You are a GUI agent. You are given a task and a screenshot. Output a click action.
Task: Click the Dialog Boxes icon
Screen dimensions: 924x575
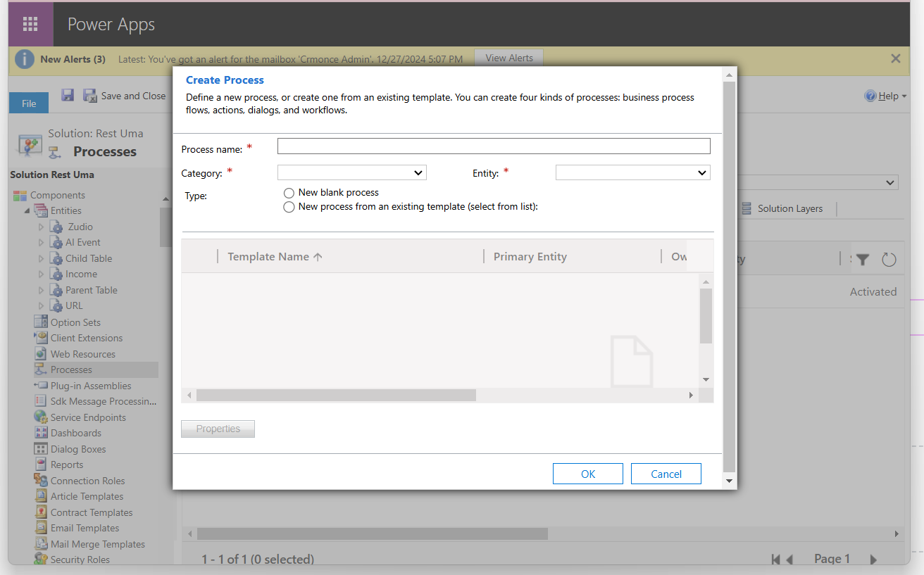41,449
